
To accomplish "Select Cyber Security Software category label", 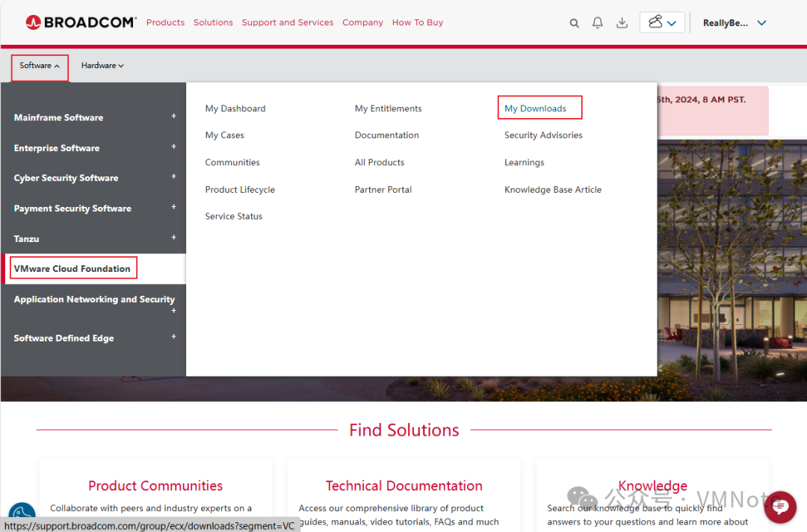I will (x=66, y=178).
